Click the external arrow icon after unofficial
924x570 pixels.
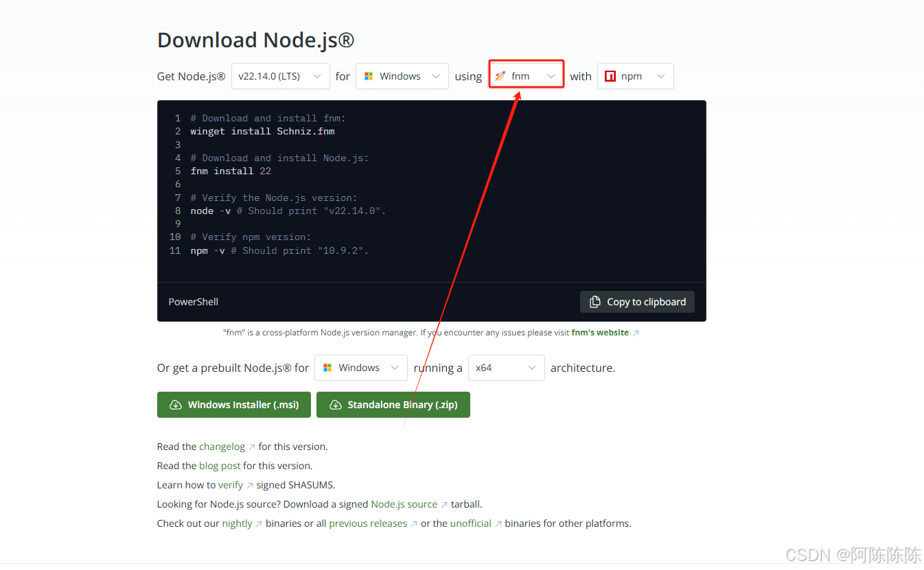click(498, 524)
